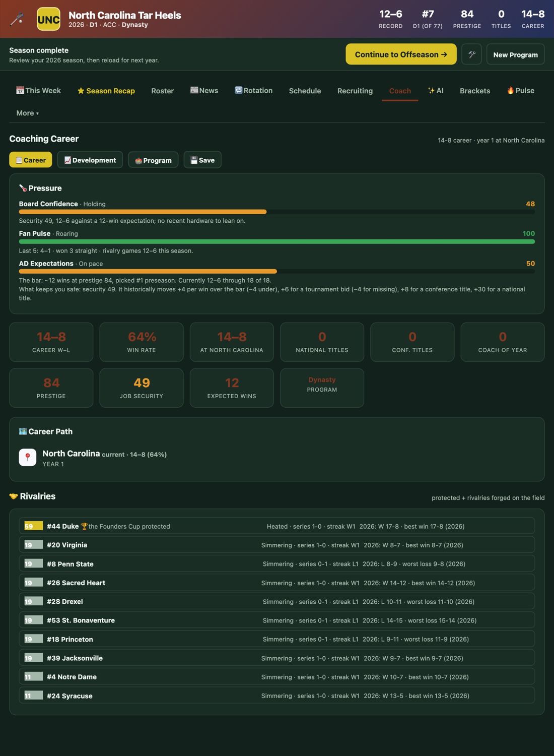The width and height of the screenshot is (554, 756).
Task: Click the rotation arrows icon
Action: tap(239, 90)
